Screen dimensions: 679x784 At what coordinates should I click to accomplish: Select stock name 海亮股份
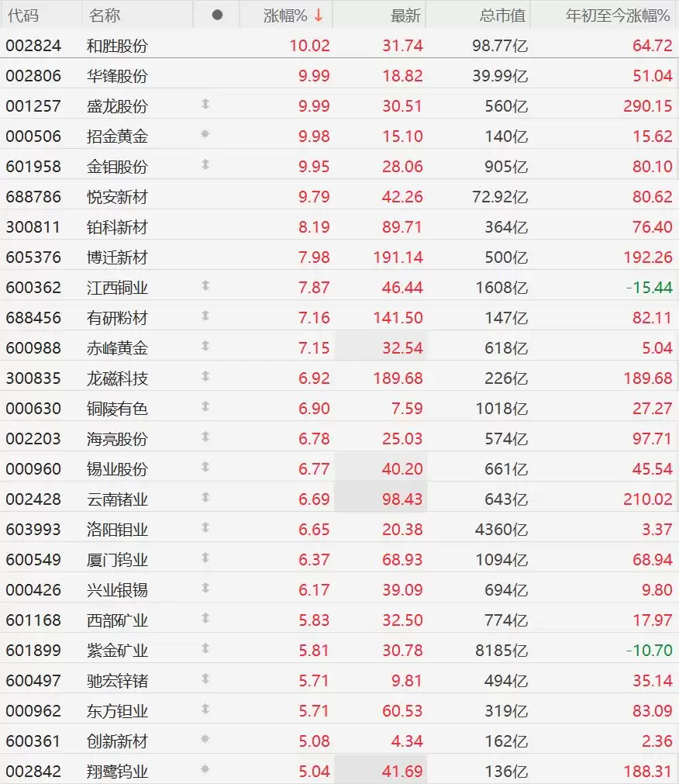coord(117,439)
